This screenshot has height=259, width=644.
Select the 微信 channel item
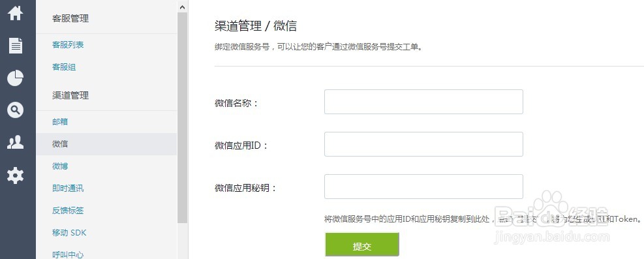pyautogui.click(x=106, y=144)
